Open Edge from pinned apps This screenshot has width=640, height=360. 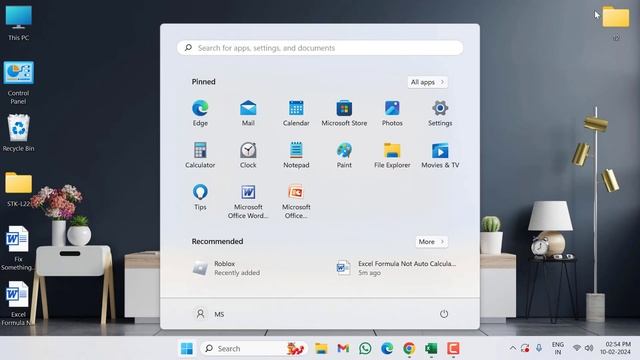200,113
